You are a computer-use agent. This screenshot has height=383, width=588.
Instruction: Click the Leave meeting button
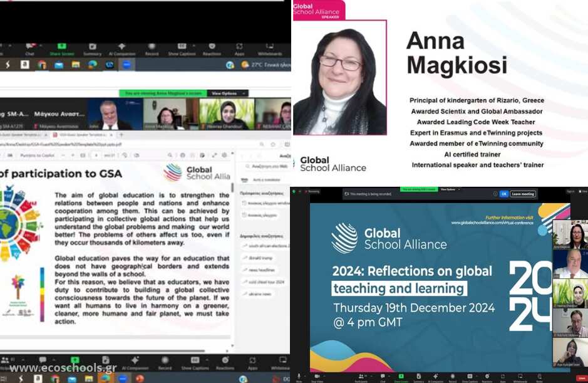click(523, 194)
